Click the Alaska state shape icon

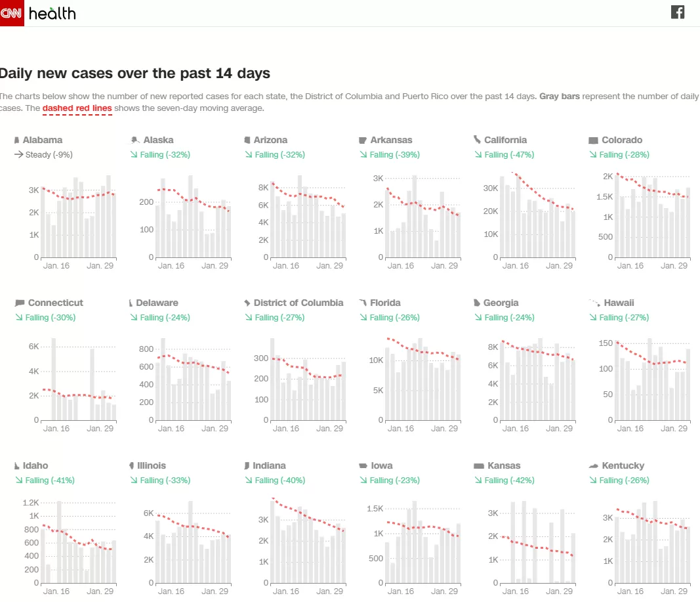point(135,140)
